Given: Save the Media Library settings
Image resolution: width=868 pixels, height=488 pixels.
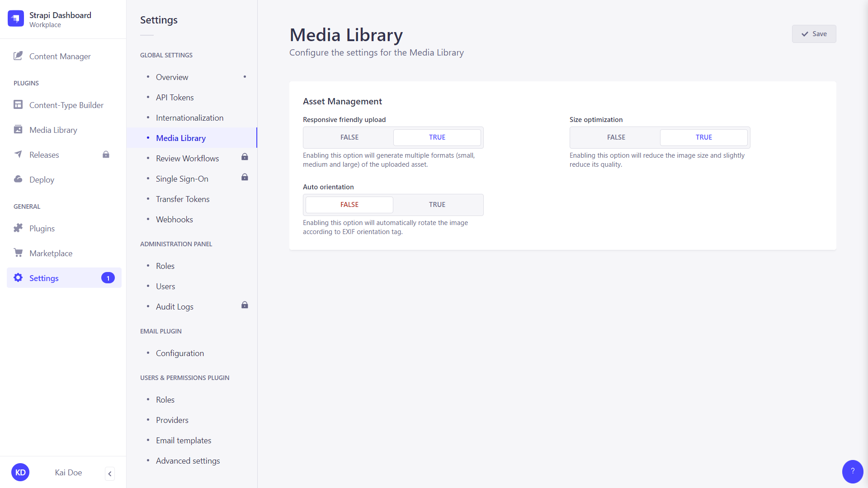Looking at the screenshot, I should tap(814, 33).
